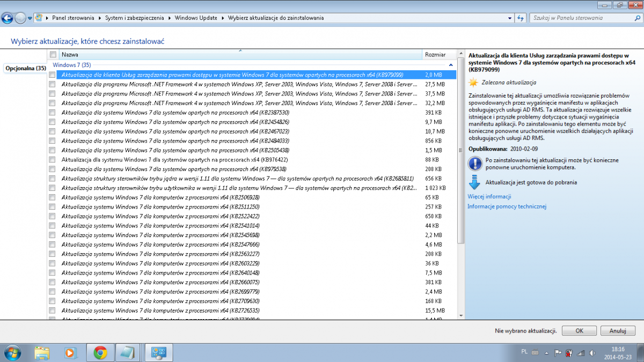Open Google Chrome from the taskbar
The width and height of the screenshot is (644, 362).
[99, 352]
